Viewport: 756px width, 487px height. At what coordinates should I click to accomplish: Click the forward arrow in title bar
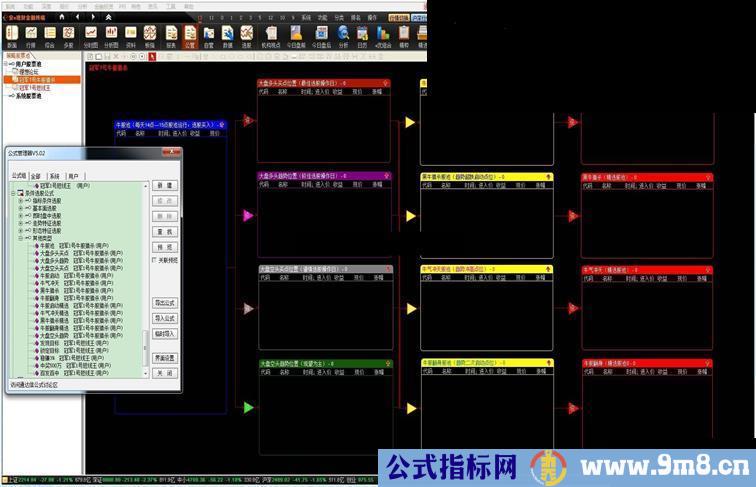pyautogui.click(x=93, y=17)
